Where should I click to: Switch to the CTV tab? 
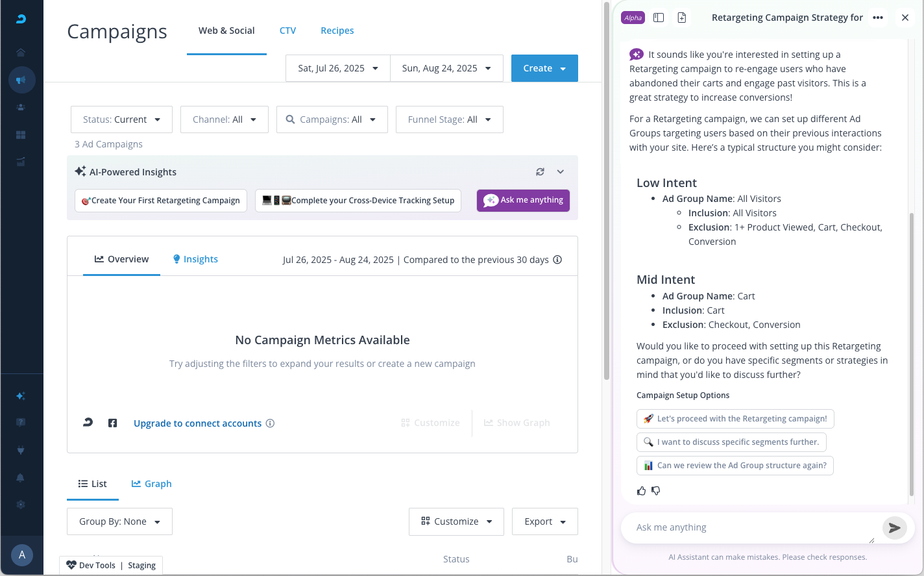(x=287, y=31)
